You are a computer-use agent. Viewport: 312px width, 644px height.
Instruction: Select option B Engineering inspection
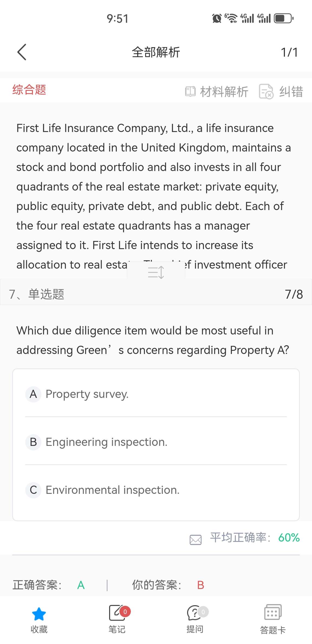pyautogui.click(x=106, y=442)
